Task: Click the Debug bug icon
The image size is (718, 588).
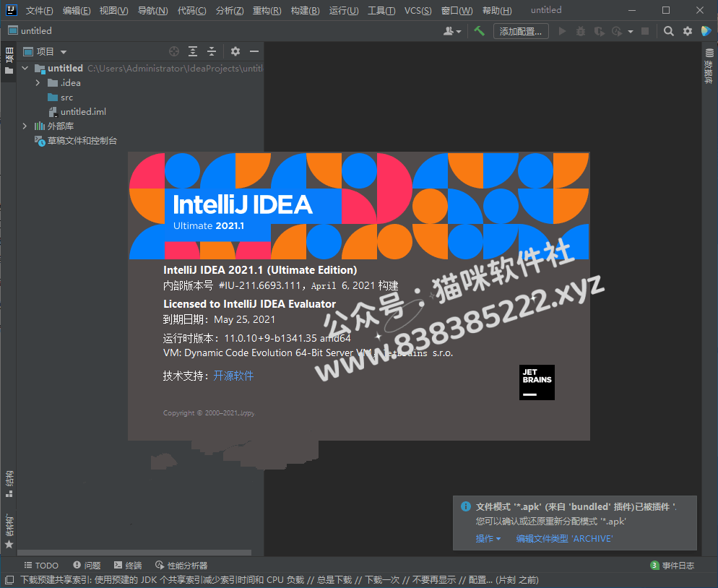Action: point(581,31)
